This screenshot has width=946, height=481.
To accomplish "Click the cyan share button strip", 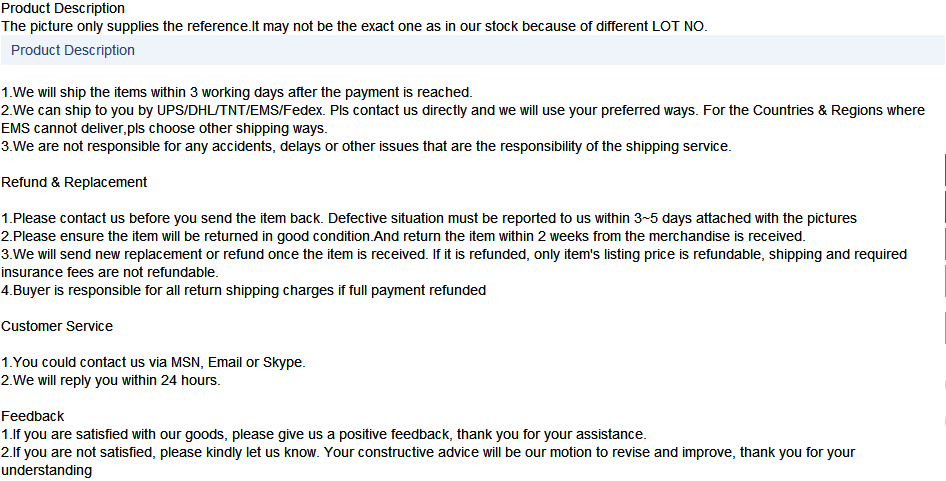I will pyautogui.click(x=944, y=281).
